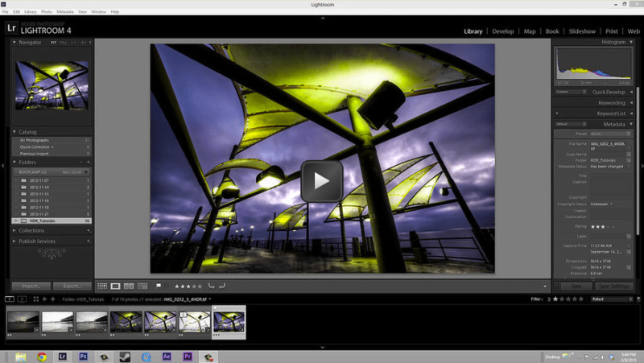Screen dimensions: 644x363
Task: Switch to Compare view
Action: pos(129,287)
